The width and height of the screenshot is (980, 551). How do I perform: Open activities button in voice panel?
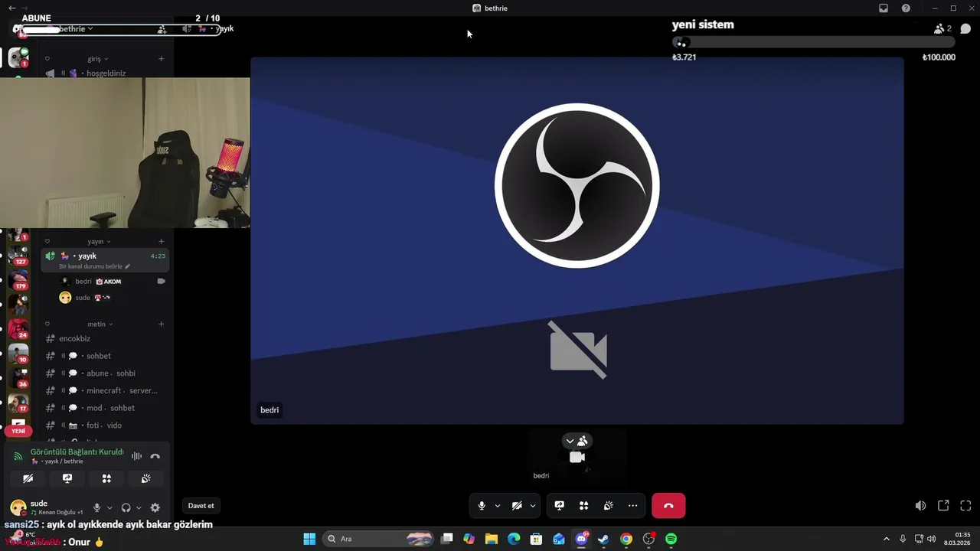pos(106,478)
